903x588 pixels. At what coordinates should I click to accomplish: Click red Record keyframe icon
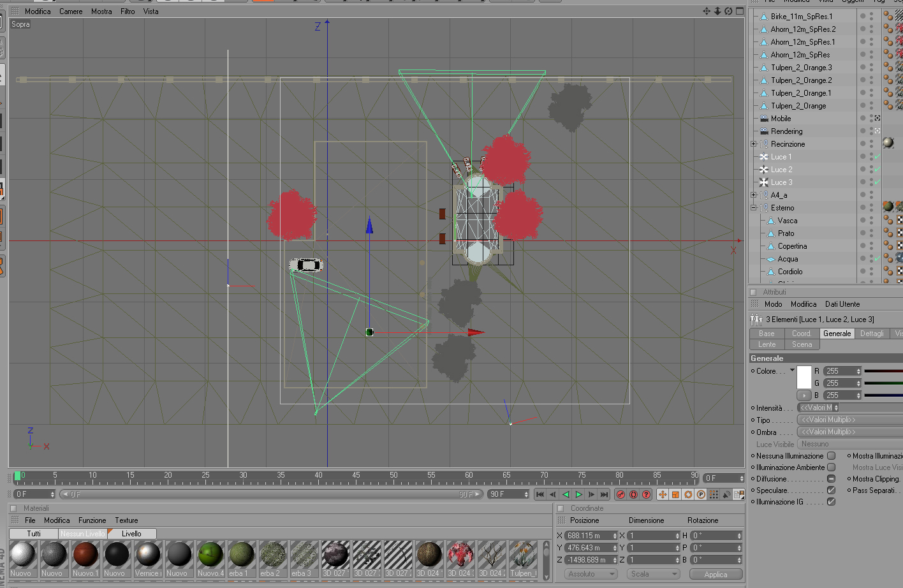click(620, 494)
